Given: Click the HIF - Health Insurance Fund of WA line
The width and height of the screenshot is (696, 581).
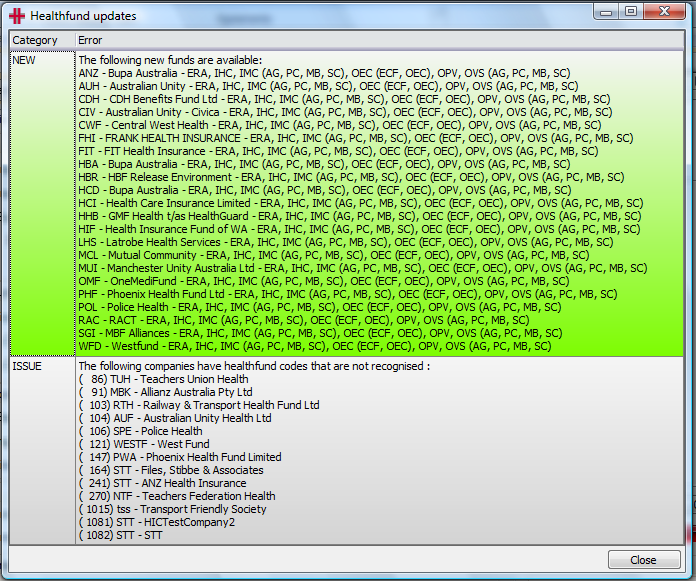Looking at the screenshot, I should [x=360, y=229].
